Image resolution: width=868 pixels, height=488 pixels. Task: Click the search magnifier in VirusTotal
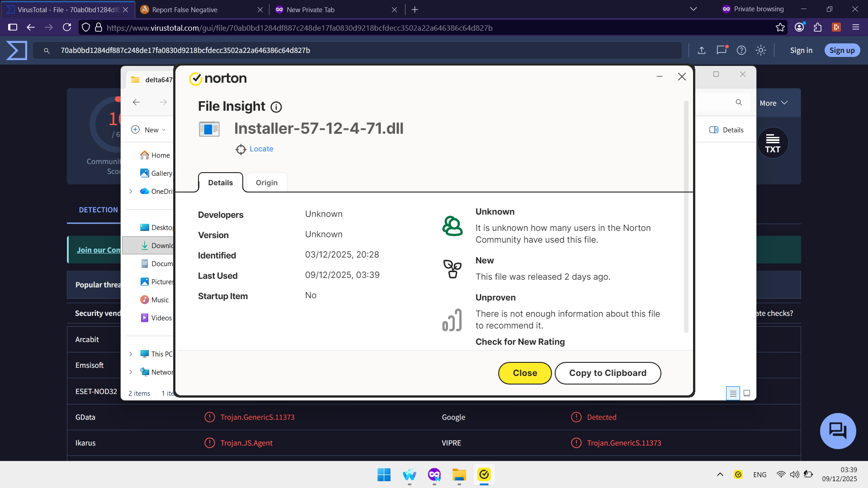click(x=739, y=103)
